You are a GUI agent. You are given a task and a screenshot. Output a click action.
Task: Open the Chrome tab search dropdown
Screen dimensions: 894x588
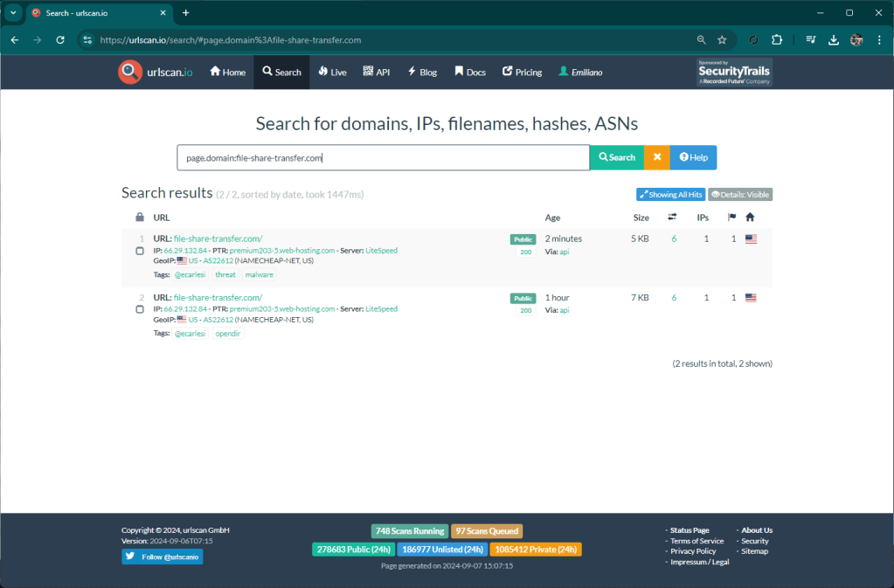click(x=14, y=13)
